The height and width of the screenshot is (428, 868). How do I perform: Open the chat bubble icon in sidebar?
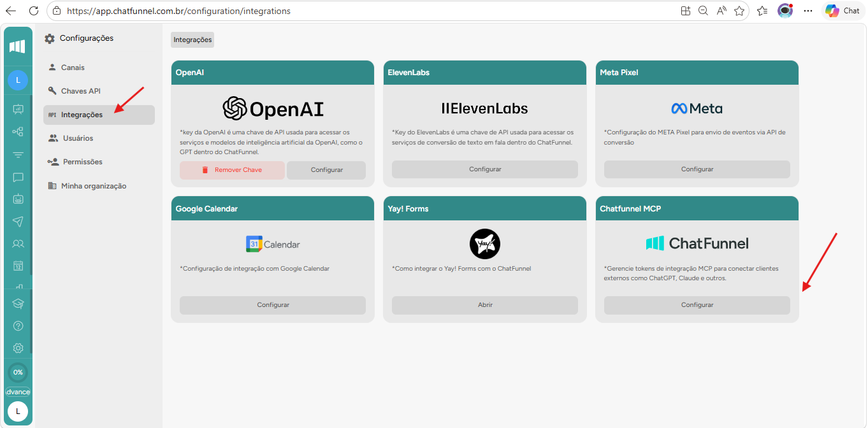point(18,178)
